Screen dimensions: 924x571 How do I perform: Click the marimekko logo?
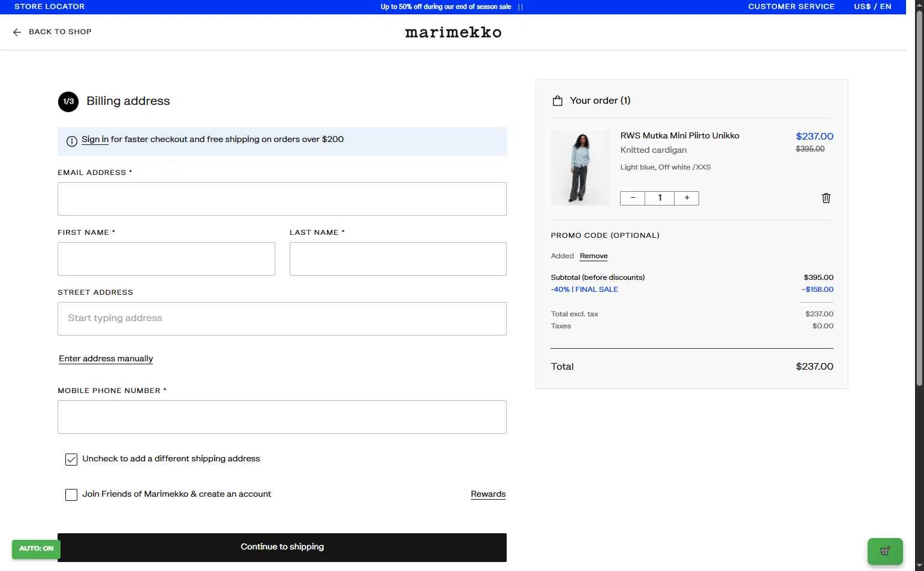453,32
